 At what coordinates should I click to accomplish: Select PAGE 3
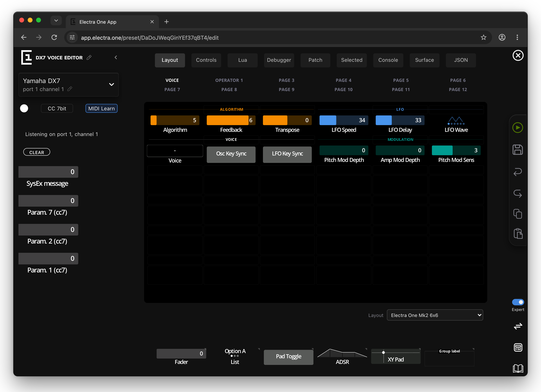pyautogui.click(x=287, y=80)
